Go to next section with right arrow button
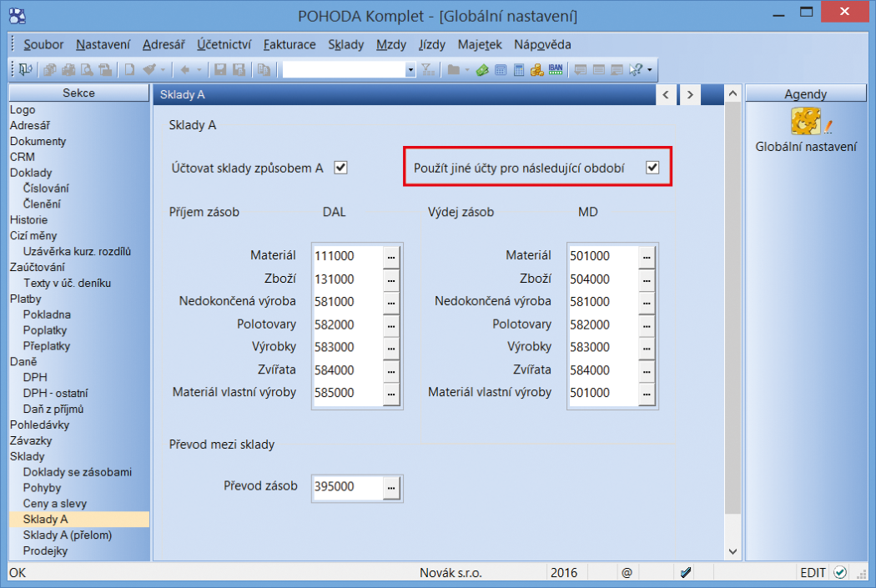Viewport: 876px width, 588px height. [690, 94]
